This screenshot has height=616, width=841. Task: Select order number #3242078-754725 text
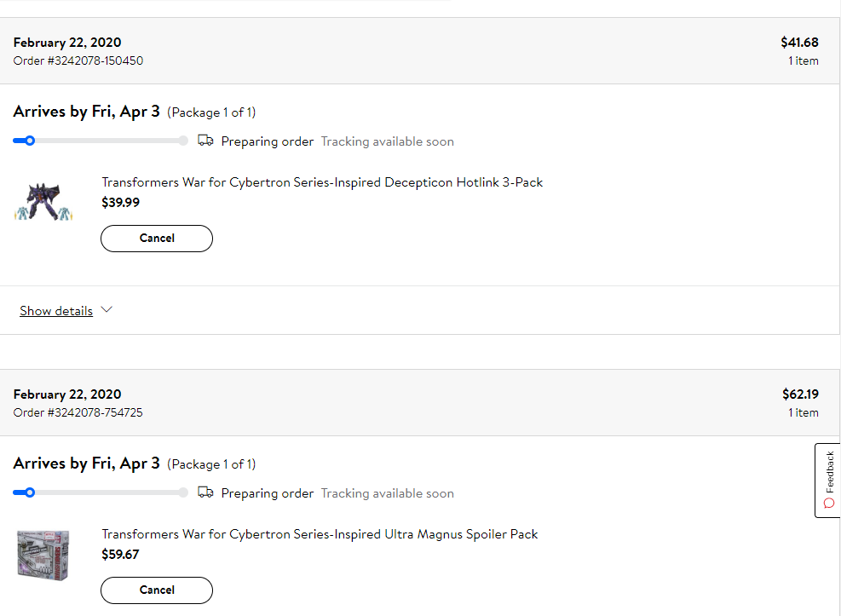coord(78,412)
